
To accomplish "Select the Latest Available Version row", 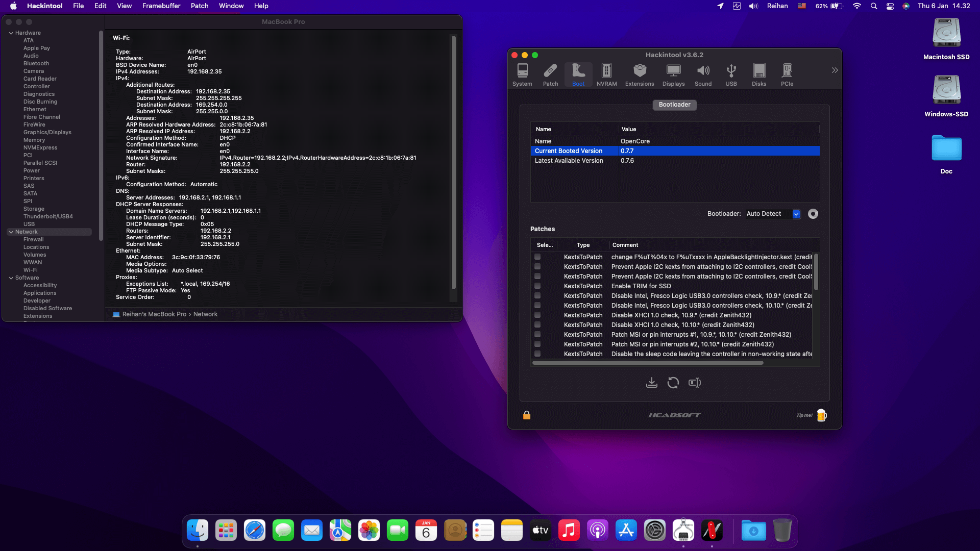I will (675, 161).
